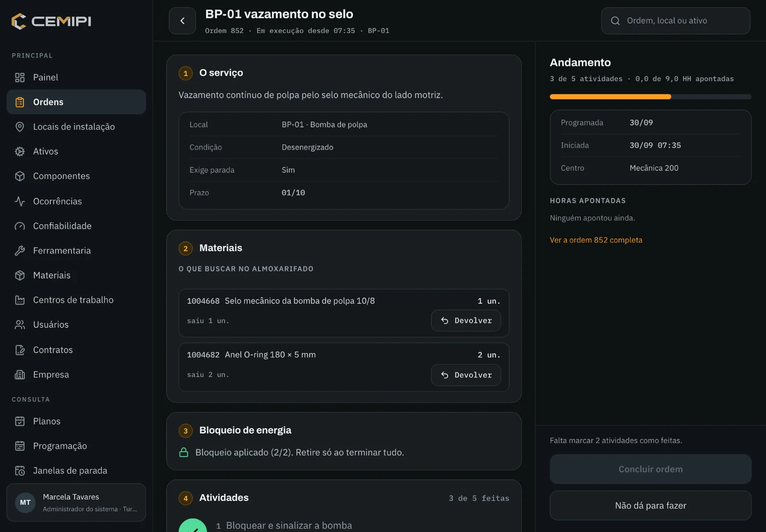Select Ordens in the sidebar
The width and height of the screenshot is (766, 532).
click(76, 102)
